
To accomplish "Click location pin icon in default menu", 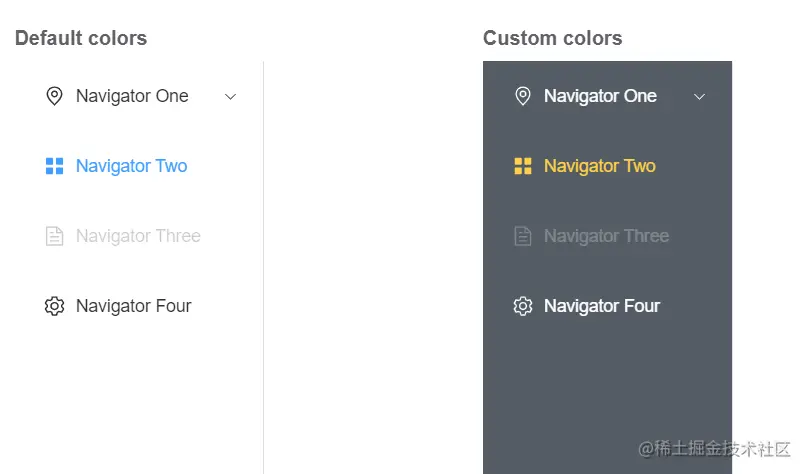I will click(55, 96).
